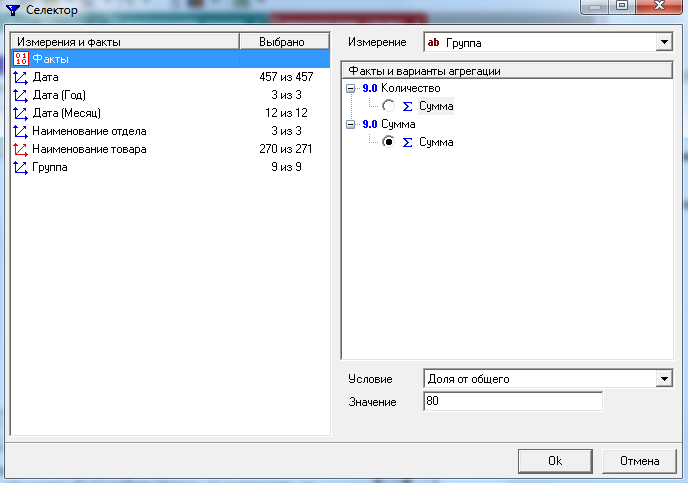Click the Измерения и факты column header

click(x=125, y=42)
